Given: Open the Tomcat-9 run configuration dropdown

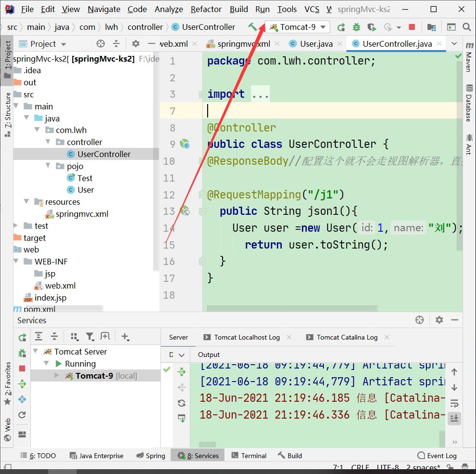Looking at the screenshot, I should click(x=297, y=27).
